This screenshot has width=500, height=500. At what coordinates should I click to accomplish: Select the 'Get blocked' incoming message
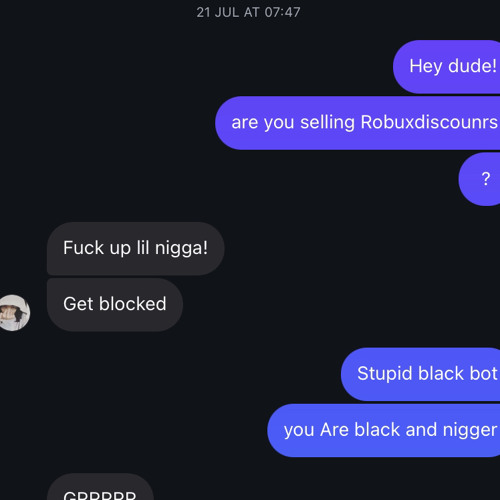click(115, 305)
